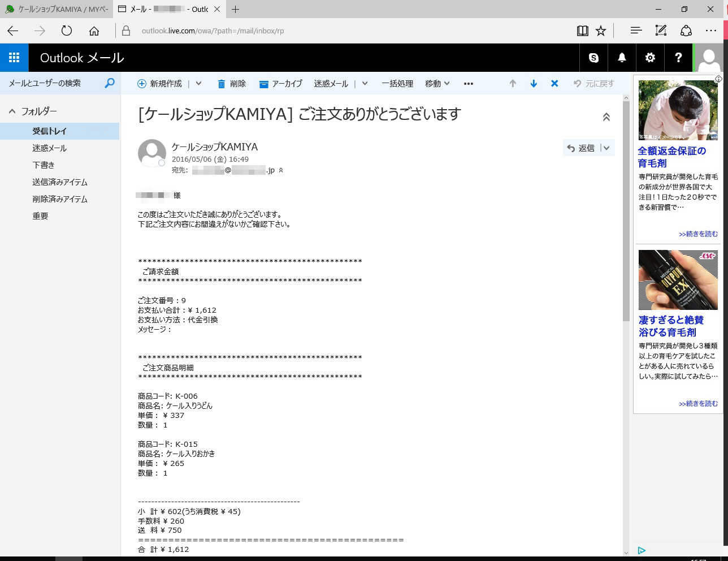Add page to favorites with star icon
The height and width of the screenshot is (561, 728).
coord(601,31)
